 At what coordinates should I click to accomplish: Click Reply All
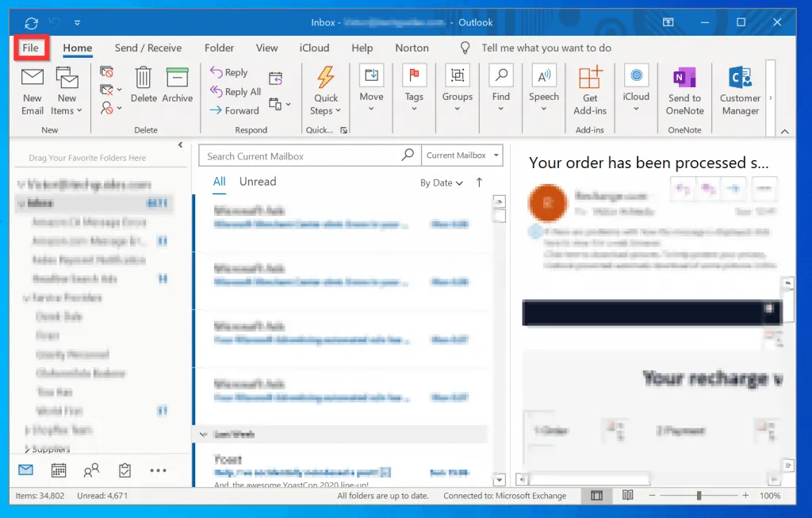[x=235, y=92]
